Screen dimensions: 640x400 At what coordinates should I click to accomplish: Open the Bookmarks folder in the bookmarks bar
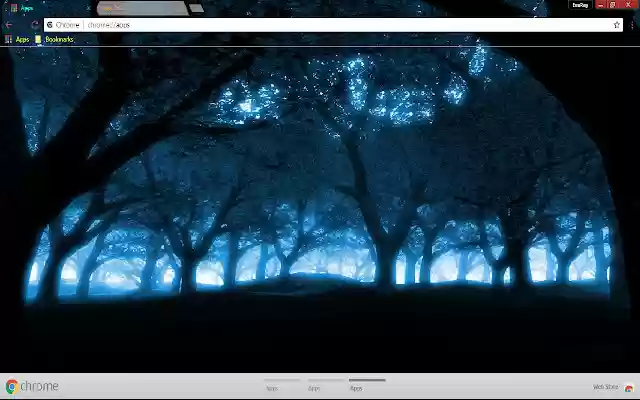tap(54, 39)
